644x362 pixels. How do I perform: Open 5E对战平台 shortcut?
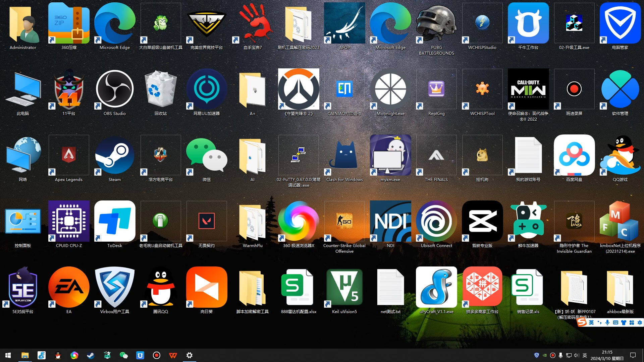[23, 290]
